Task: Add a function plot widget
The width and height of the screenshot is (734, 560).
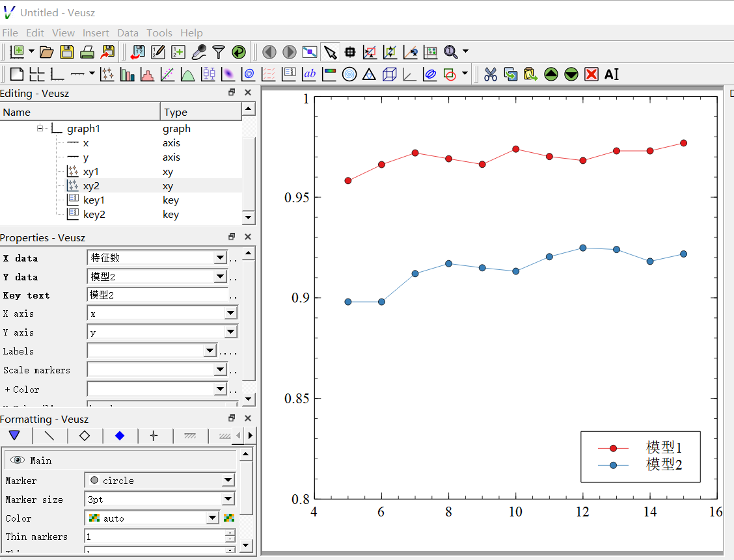Action: (187, 74)
